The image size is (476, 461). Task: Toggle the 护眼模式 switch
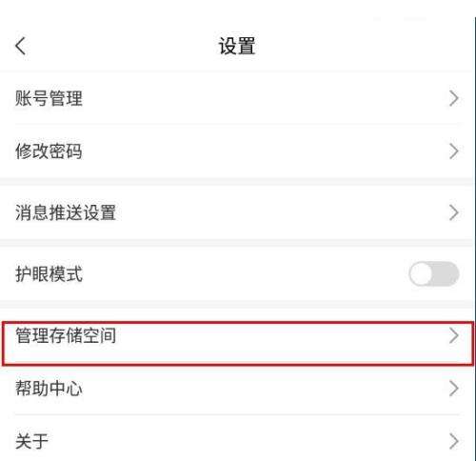[x=434, y=273]
